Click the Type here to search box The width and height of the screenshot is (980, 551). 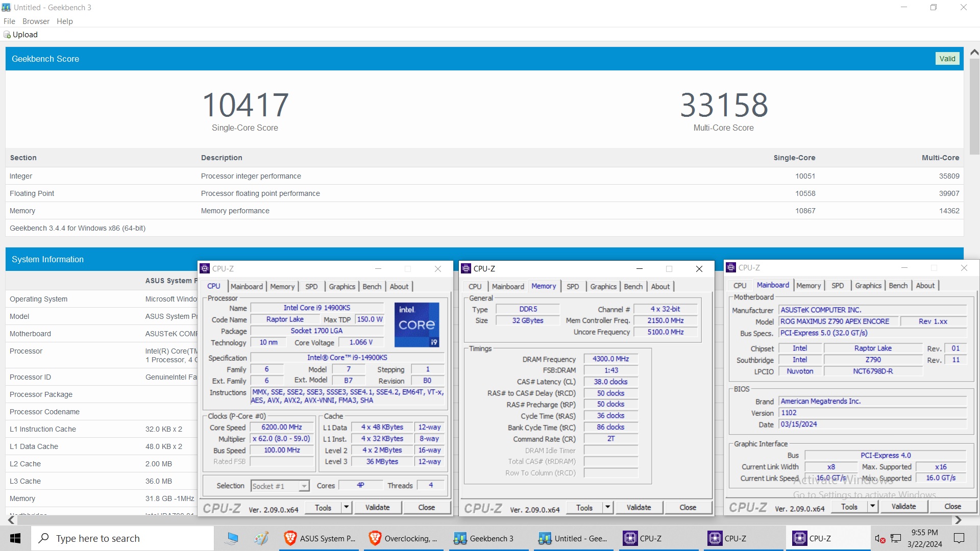122,538
